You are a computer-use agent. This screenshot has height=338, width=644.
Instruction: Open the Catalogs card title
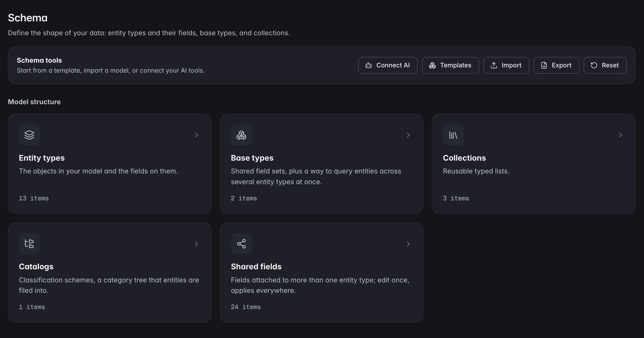(x=36, y=267)
